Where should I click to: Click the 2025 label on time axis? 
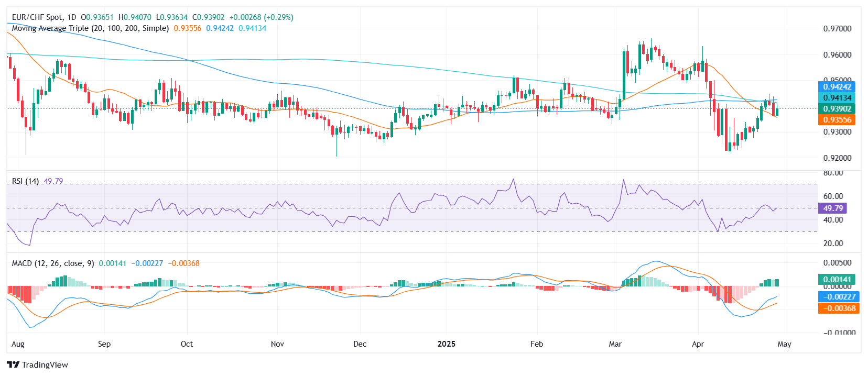(447, 344)
